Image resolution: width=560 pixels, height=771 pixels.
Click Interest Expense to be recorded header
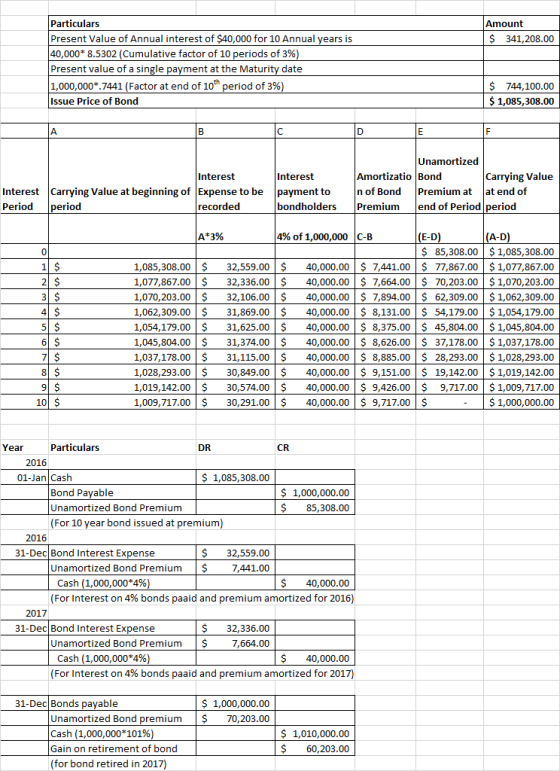236,176
